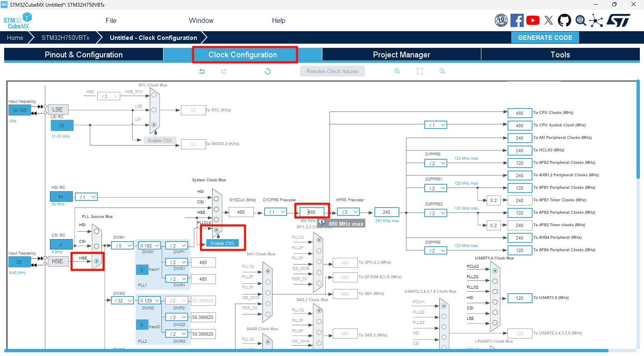Open the Help menu

pos(279,20)
